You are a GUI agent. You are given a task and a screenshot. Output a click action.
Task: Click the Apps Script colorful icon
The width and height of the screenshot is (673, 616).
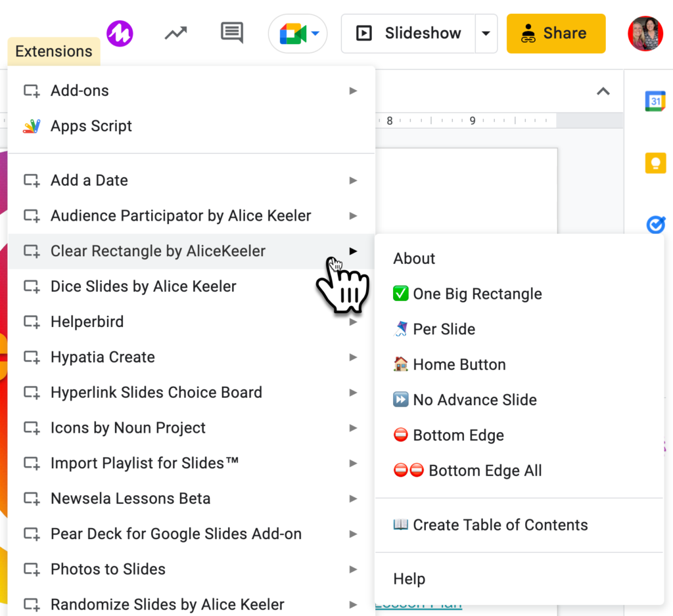[x=32, y=126]
